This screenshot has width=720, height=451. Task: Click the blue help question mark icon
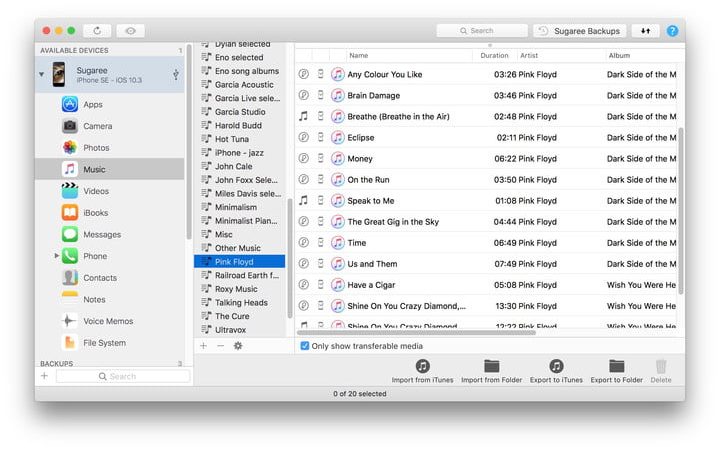[x=672, y=31]
